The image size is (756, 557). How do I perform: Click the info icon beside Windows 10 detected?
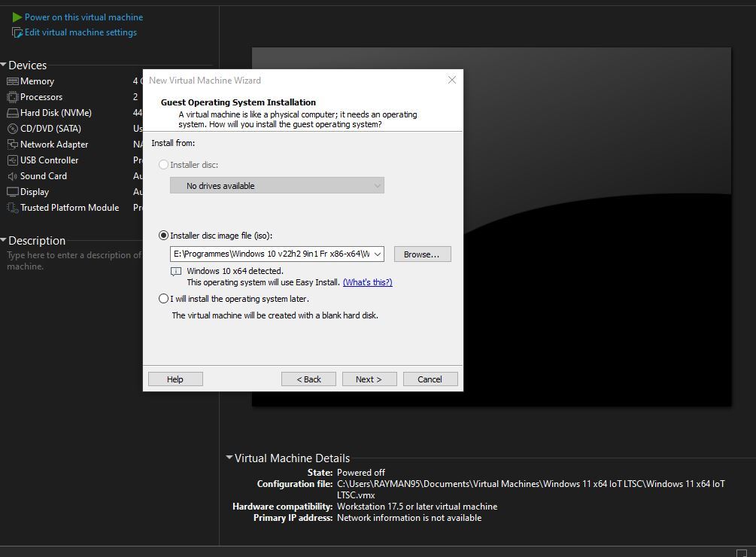click(x=176, y=272)
